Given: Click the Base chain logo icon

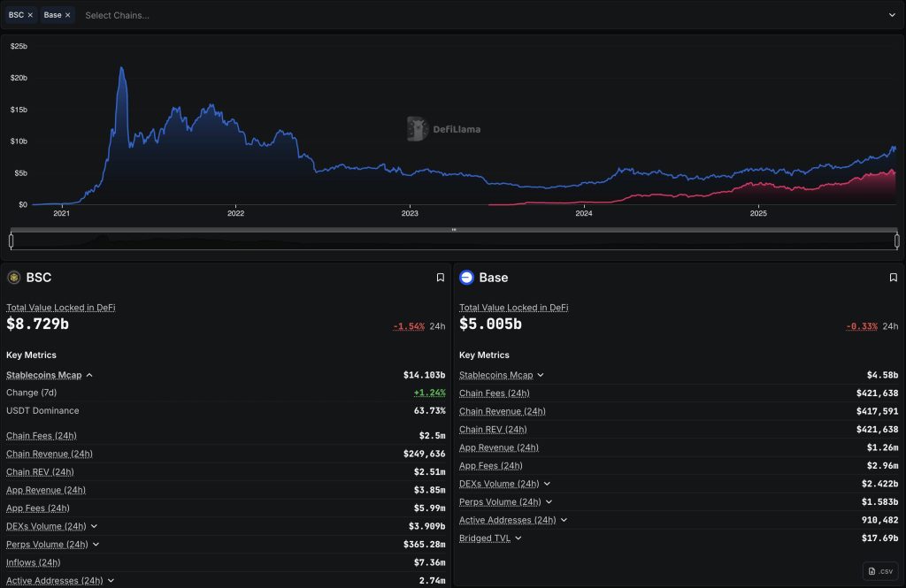Looking at the screenshot, I should tap(466, 278).
